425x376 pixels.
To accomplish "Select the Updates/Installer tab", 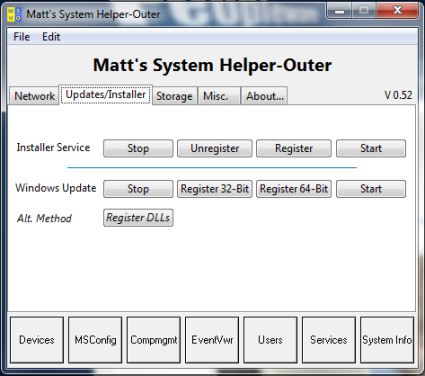I will tap(106, 95).
